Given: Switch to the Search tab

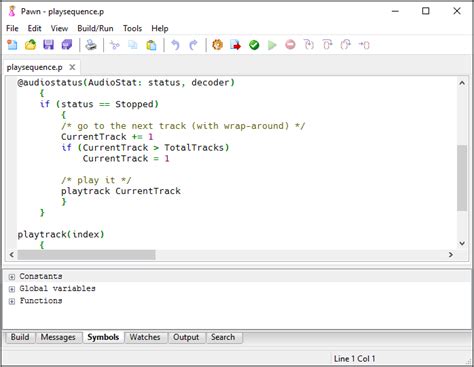Looking at the screenshot, I should [x=223, y=337].
